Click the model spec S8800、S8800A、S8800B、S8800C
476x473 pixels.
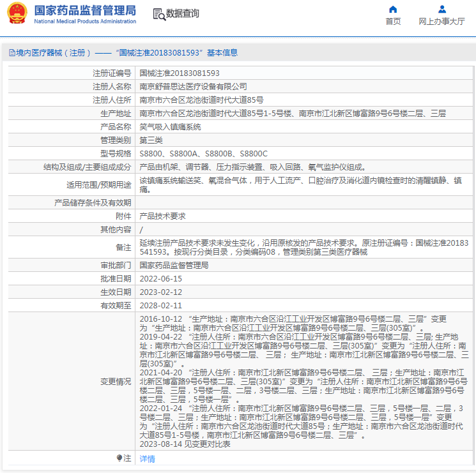[203, 154]
